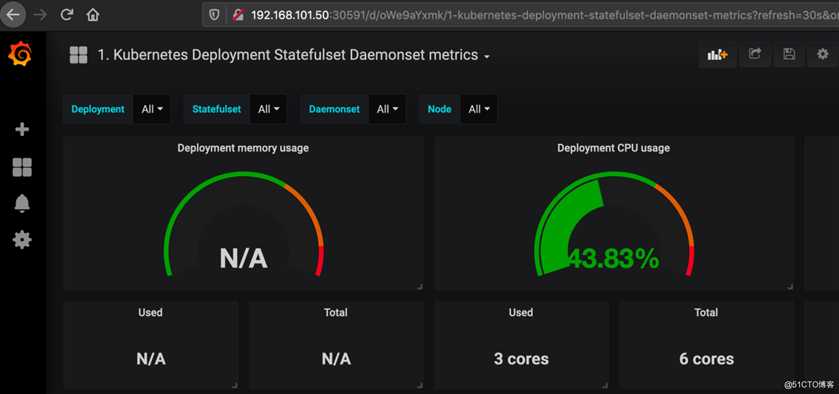Screen dimensions: 839x394
Task: Expand the Statefulset All dropdown
Action: [269, 109]
